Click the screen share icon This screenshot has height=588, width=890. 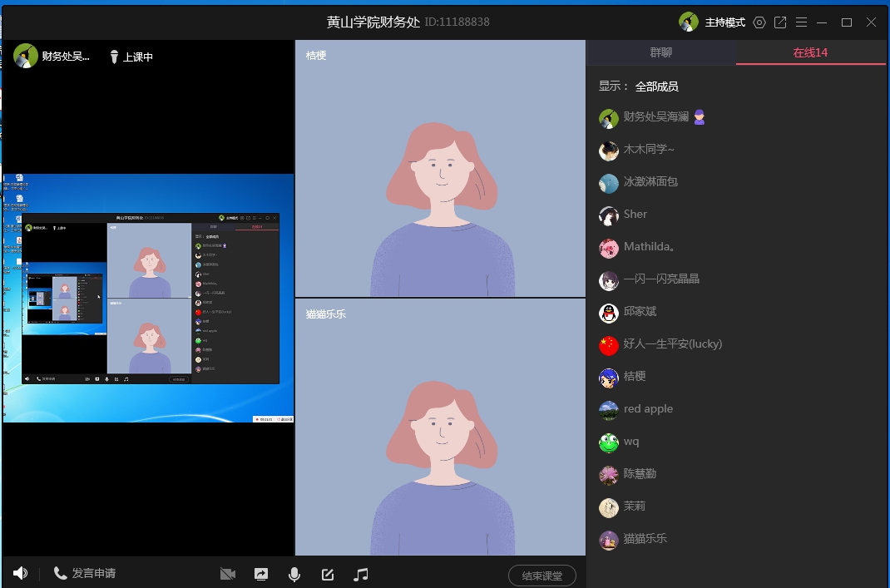click(260, 574)
